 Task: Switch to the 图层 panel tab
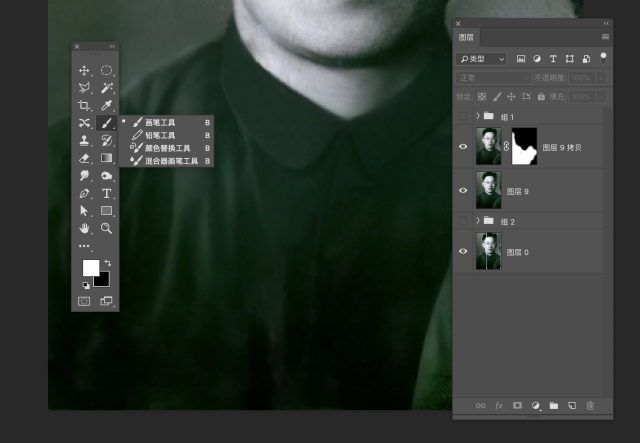point(466,37)
